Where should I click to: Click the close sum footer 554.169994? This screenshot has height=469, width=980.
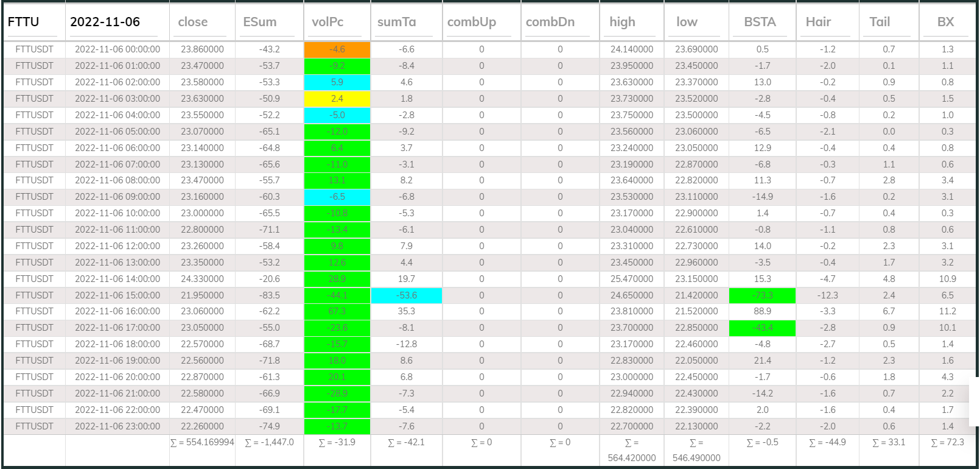coord(202,442)
